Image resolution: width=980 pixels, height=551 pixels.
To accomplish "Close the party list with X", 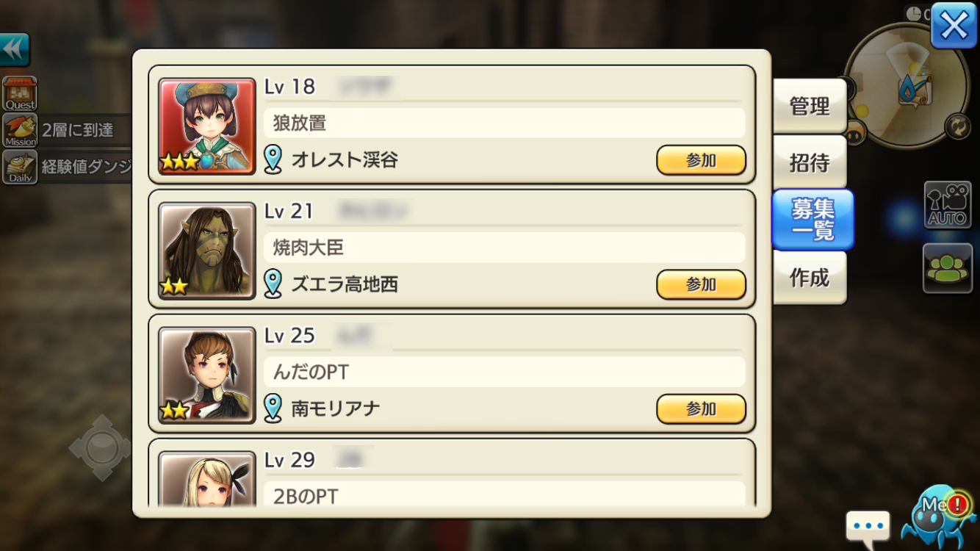I will (x=954, y=26).
